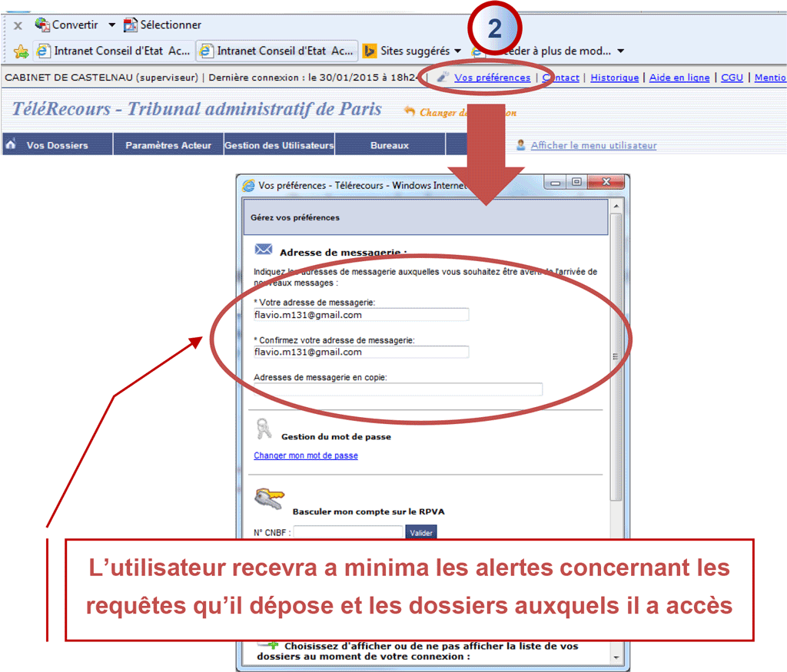This screenshot has height=672, width=787.
Task: Expand the Sites suggérés dropdown arrow
Action: click(457, 51)
